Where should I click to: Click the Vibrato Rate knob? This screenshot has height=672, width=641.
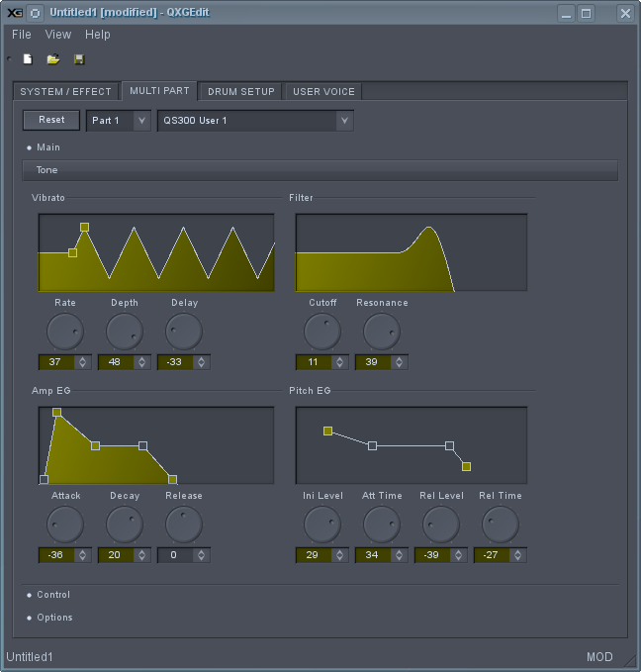[x=65, y=332]
